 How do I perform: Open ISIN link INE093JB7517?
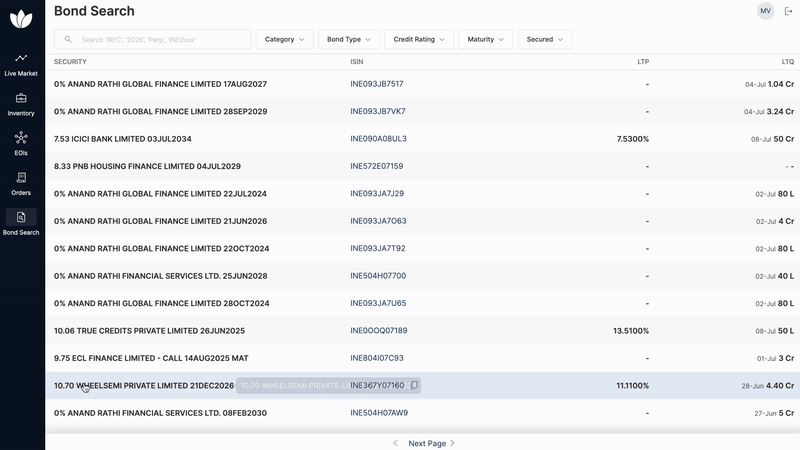377,84
